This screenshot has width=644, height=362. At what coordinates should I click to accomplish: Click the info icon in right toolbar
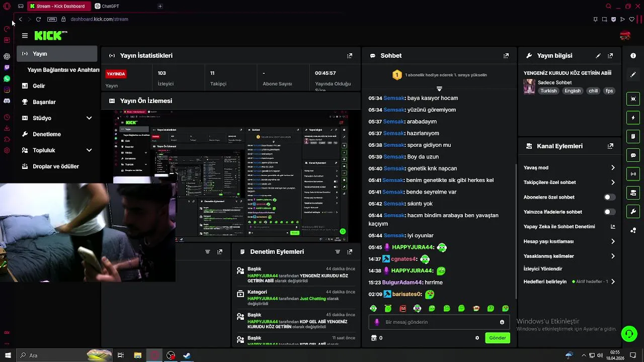[x=633, y=56]
